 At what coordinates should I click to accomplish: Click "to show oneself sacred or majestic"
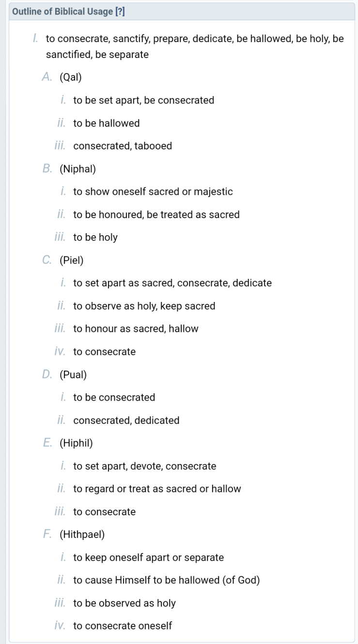(x=153, y=192)
